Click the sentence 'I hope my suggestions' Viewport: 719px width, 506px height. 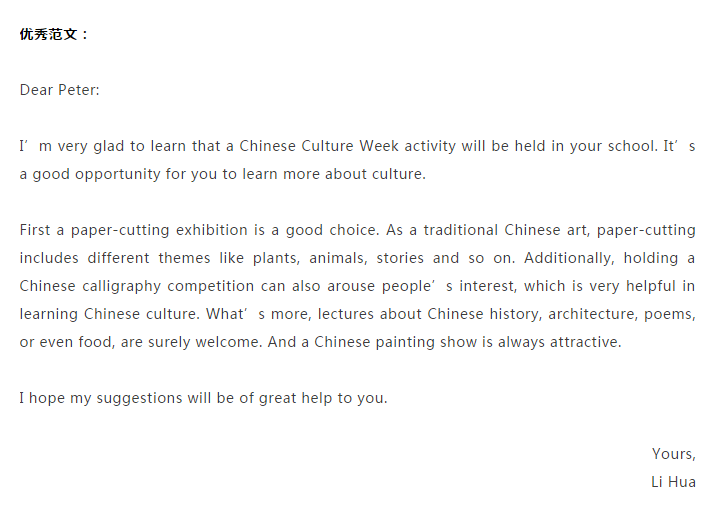pyautogui.click(x=101, y=398)
